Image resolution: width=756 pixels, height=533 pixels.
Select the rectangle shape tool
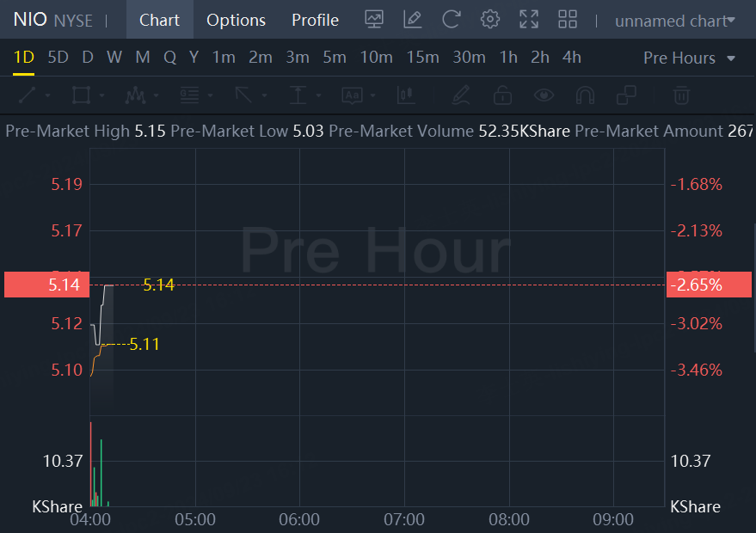coord(81,95)
